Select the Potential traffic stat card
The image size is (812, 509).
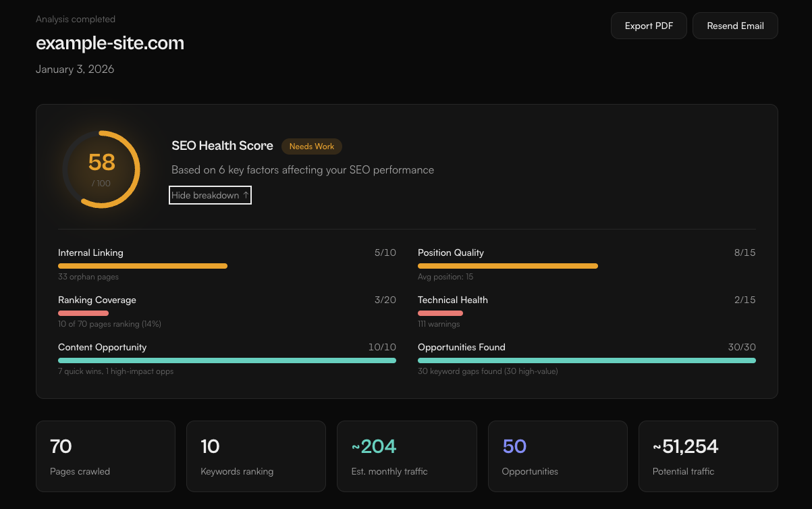708,456
